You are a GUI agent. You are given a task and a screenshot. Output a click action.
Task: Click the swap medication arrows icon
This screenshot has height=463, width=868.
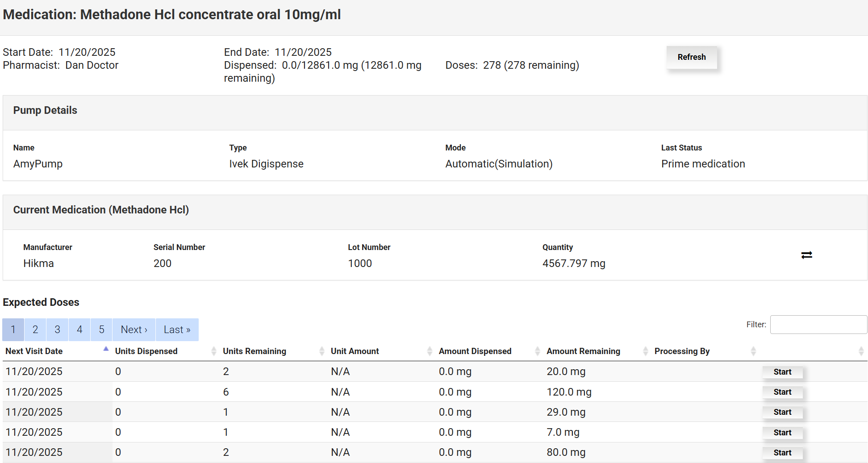coord(806,255)
